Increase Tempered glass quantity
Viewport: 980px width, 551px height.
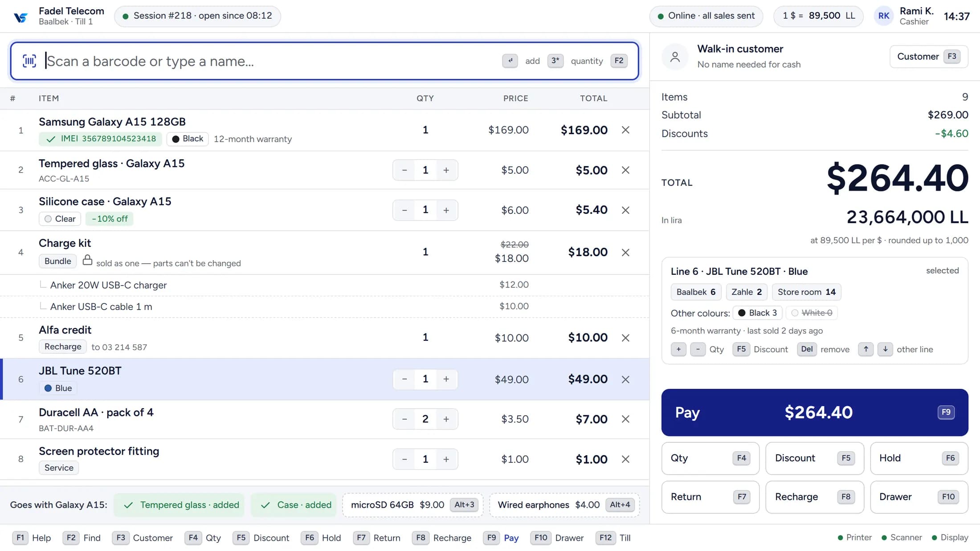coord(446,170)
